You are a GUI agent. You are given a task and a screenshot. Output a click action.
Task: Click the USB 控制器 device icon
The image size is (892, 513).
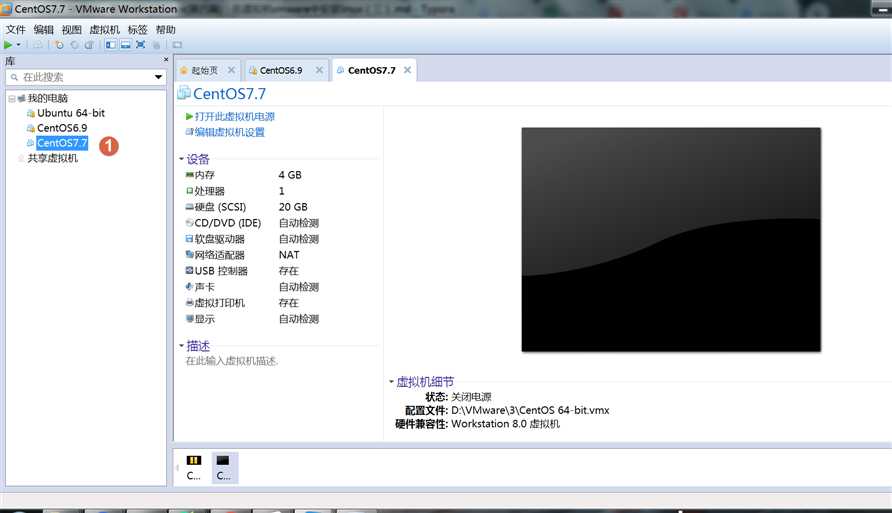(x=189, y=271)
